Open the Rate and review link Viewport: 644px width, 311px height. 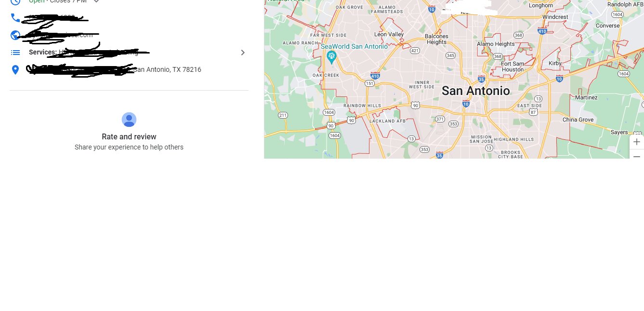129,137
